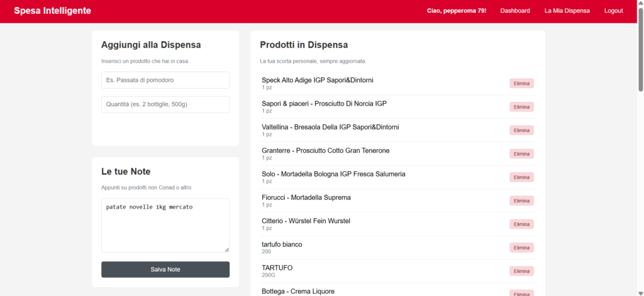The image size is (644, 296).
Task: Delete the uppercase TARTUFO 200G entry
Action: pyautogui.click(x=521, y=271)
